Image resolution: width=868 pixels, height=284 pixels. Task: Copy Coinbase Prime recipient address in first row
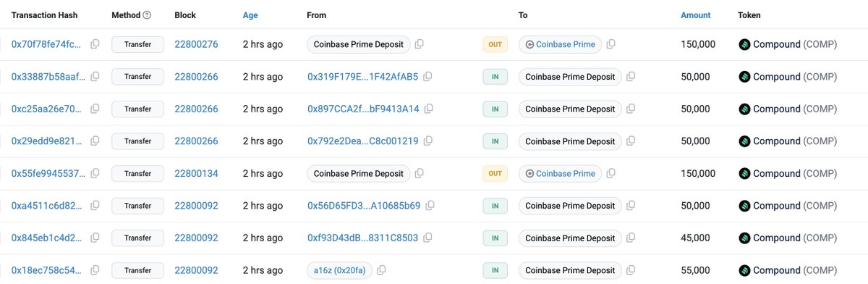click(x=611, y=44)
